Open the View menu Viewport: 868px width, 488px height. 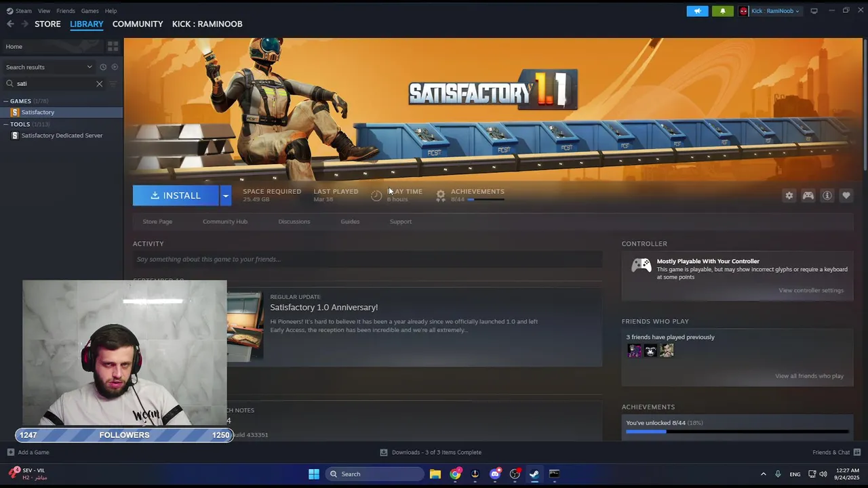pos(44,11)
